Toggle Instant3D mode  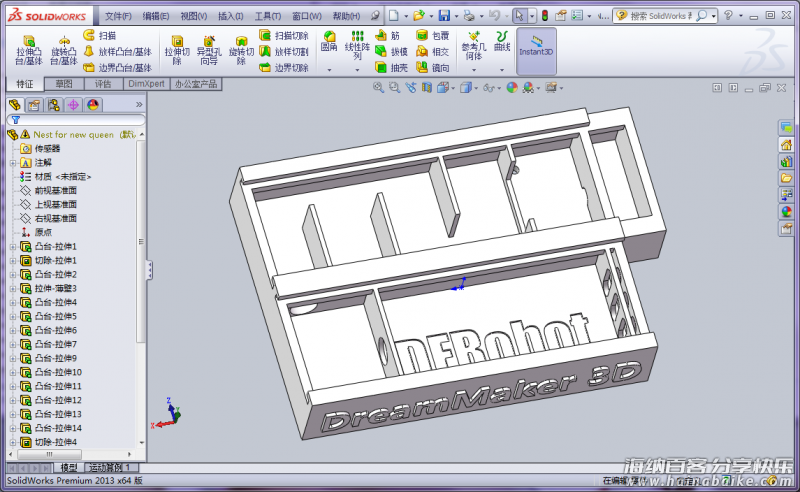click(536, 51)
